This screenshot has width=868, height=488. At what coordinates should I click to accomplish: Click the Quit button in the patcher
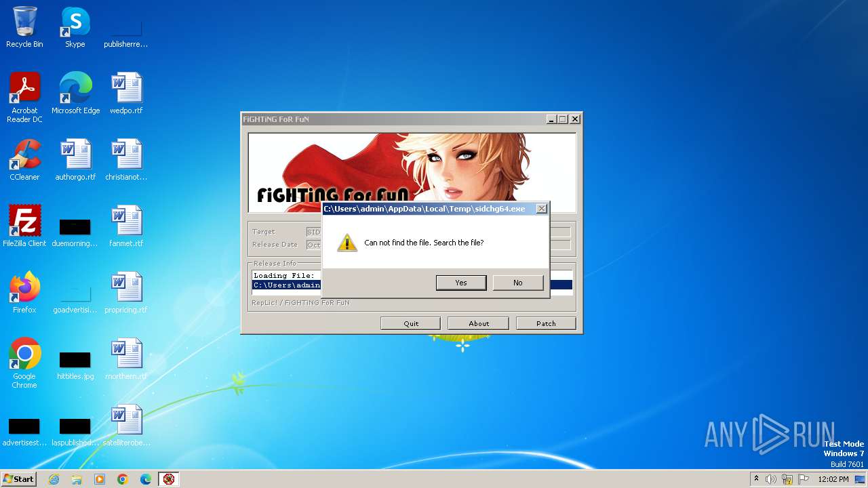(411, 323)
